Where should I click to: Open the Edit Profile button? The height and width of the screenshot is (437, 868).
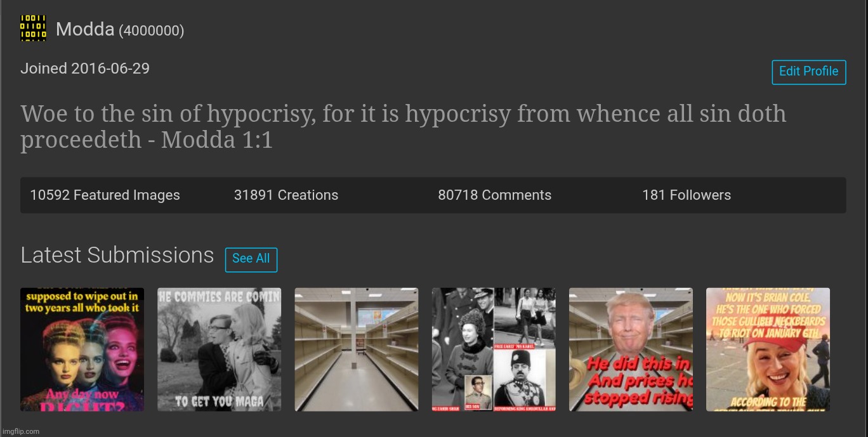pyautogui.click(x=808, y=72)
